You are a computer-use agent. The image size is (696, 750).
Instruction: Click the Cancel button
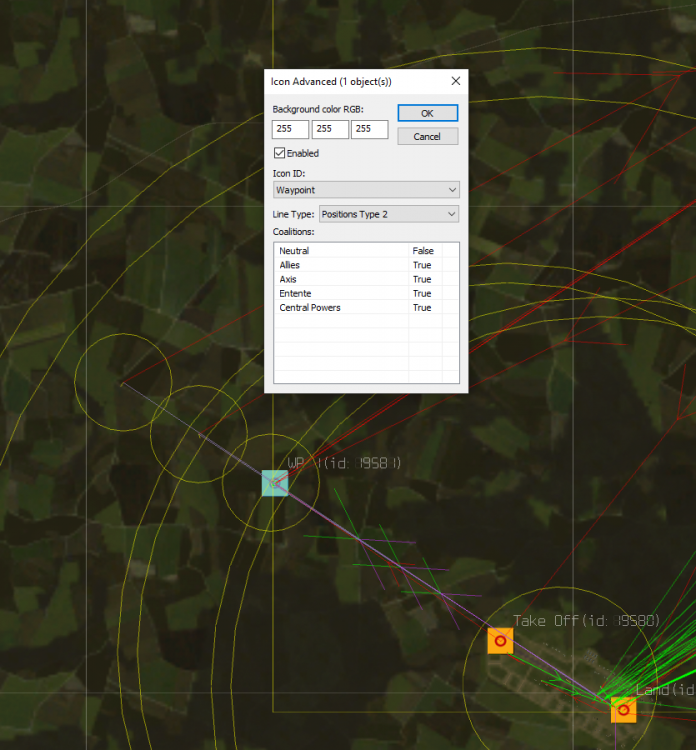point(427,136)
